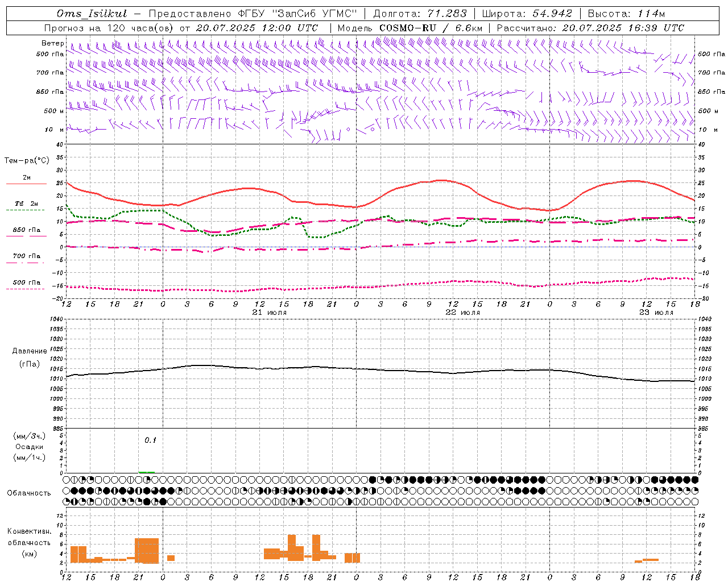Click the computed timestamp Рассчитано: 20.07.2025 16:39 UTC
The height and width of the screenshot is (582, 728).
coord(590,28)
